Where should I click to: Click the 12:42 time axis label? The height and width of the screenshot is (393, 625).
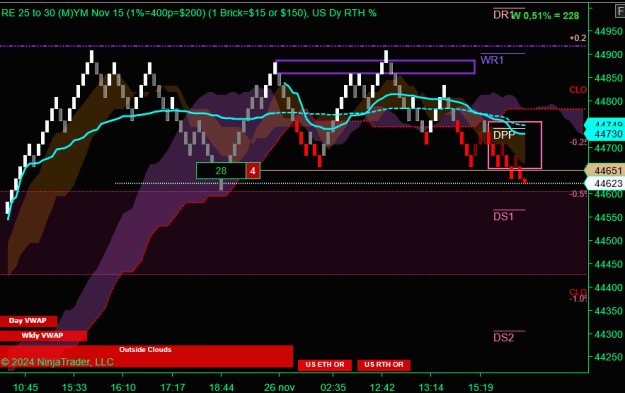click(x=382, y=387)
